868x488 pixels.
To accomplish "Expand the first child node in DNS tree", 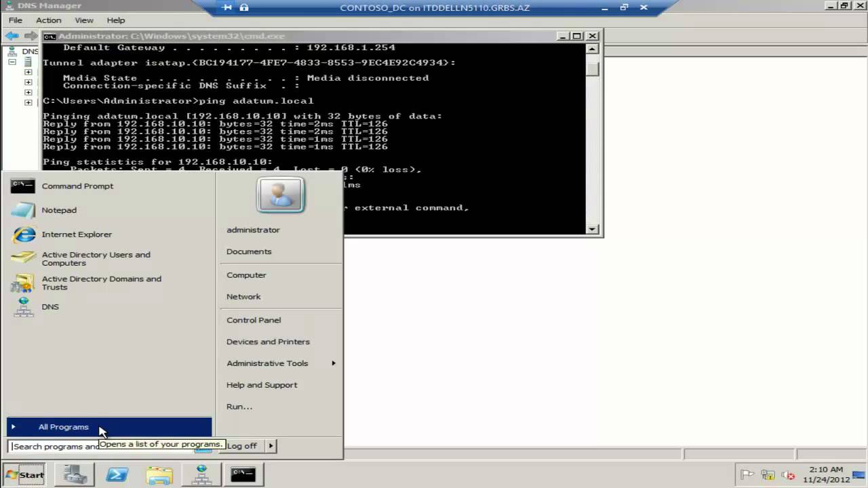I will (x=28, y=72).
